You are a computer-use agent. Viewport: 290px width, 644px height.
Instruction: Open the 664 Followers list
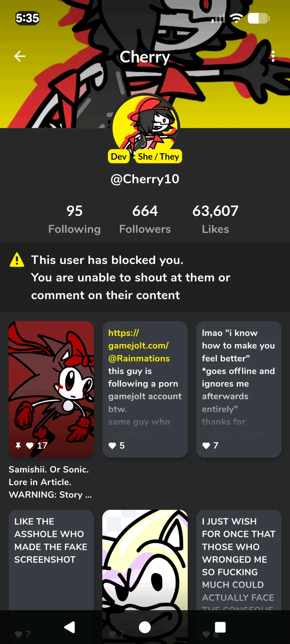pos(145,219)
